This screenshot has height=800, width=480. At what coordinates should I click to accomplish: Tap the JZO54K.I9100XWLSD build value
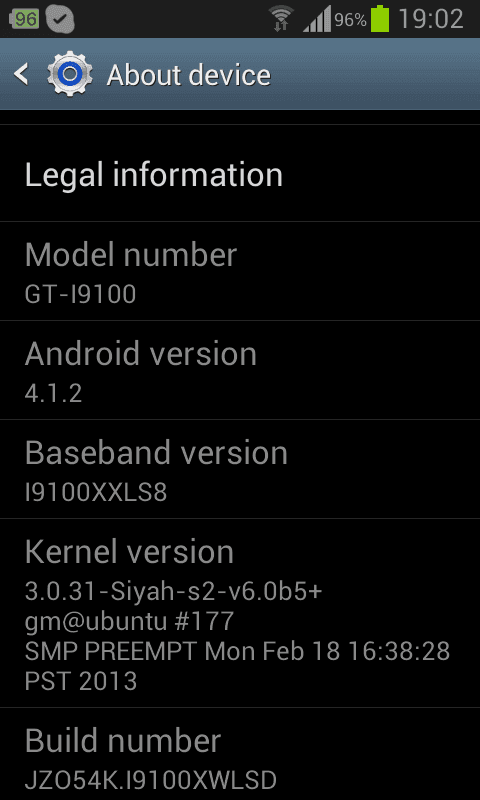click(150, 780)
